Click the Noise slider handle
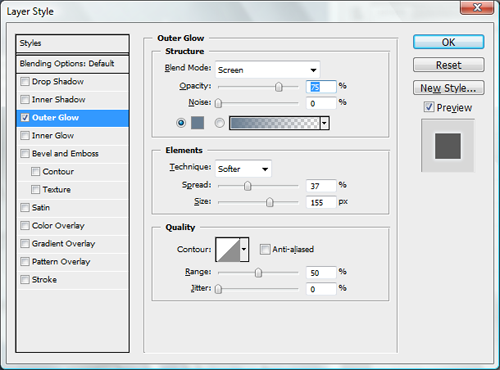Screen dimensions: 500x370 pos(218,103)
